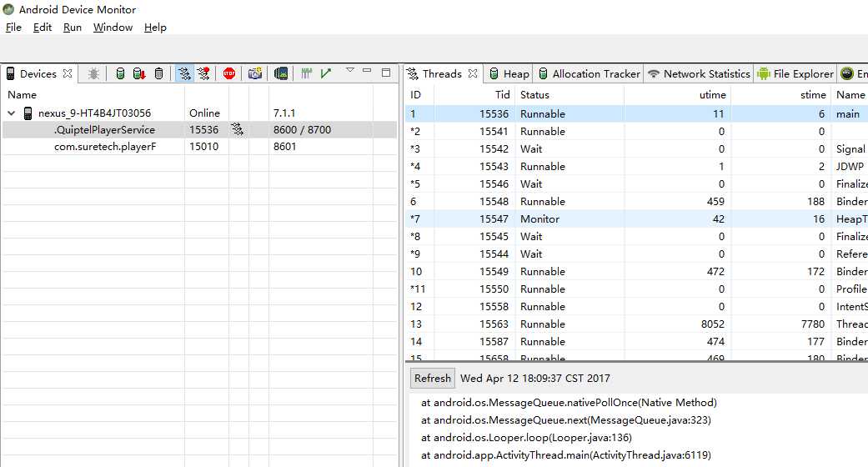Open the Edit menu
This screenshot has height=467, width=868.
click(42, 28)
